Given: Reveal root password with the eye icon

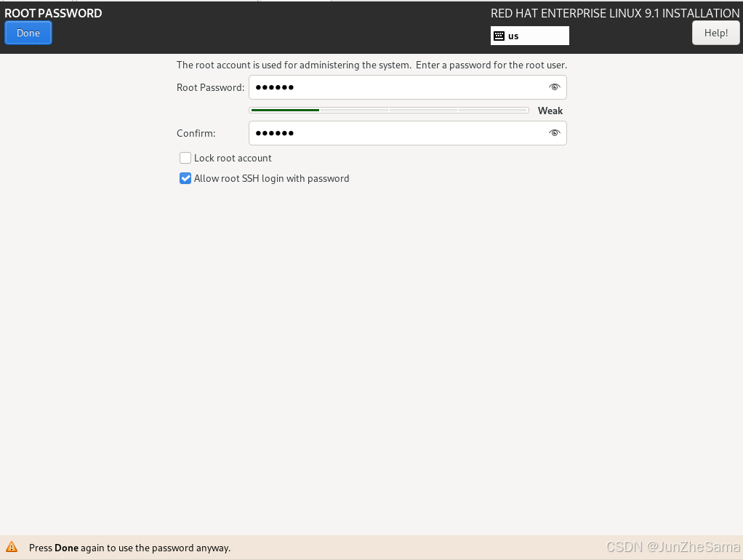Looking at the screenshot, I should pyautogui.click(x=555, y=87).
